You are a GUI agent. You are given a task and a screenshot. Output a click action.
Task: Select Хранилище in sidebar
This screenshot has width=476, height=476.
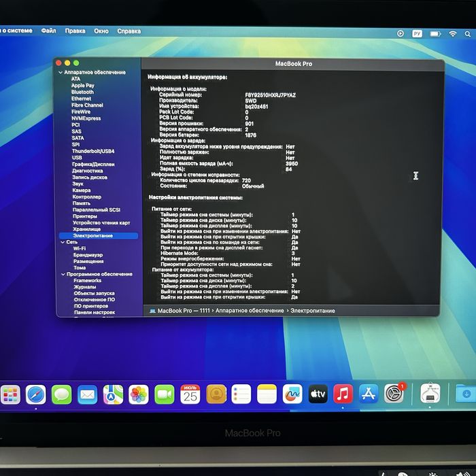86,229
